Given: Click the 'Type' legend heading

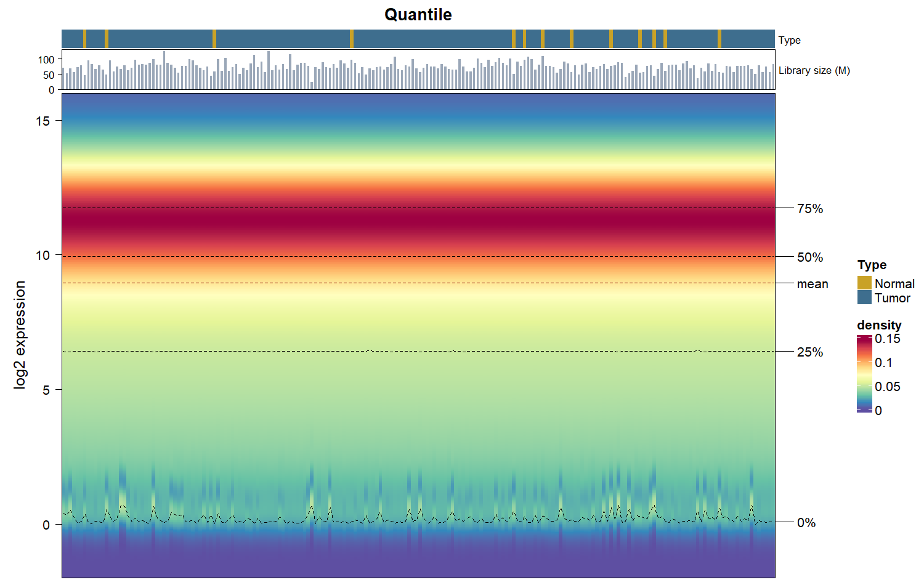Looking at the screenshot, I should click(872, 265).
